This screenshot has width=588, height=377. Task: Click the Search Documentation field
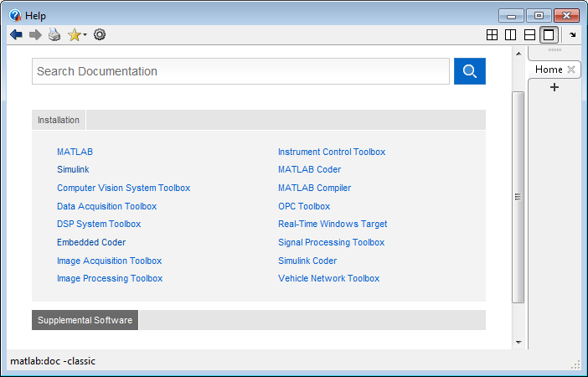[x=240, y=71]
